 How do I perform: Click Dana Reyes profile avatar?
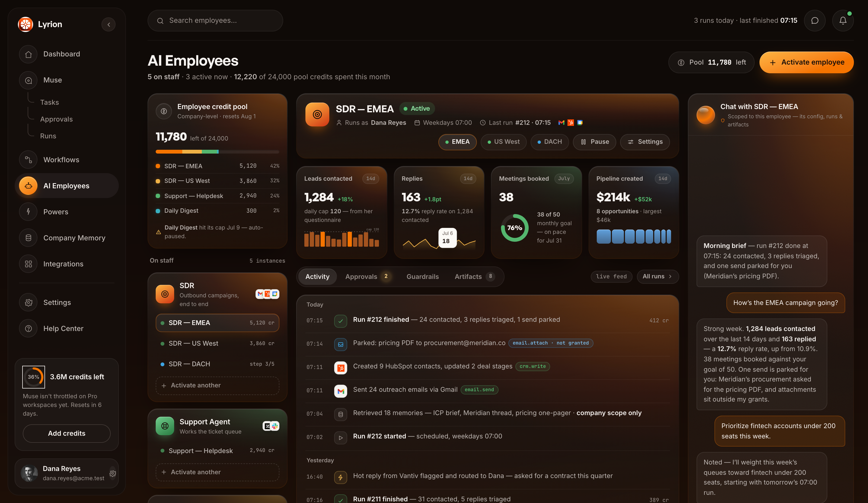coord(29,473)
